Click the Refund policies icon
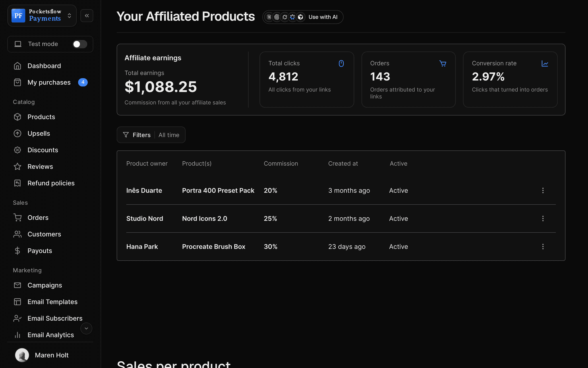588x368 pixels. click(18, 183)
